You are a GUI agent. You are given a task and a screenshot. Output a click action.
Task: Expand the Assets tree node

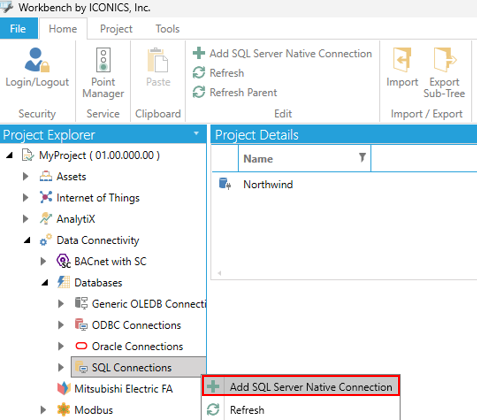[x=25, y=176]
